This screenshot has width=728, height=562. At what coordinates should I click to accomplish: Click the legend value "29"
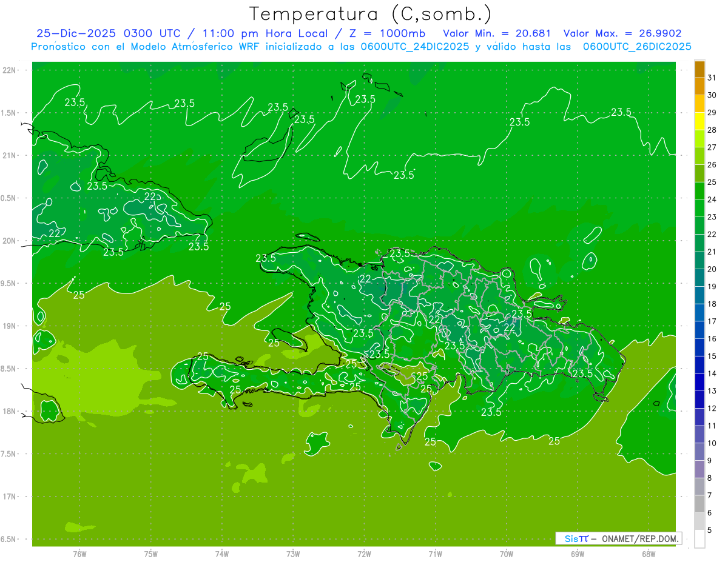[712, 113]
